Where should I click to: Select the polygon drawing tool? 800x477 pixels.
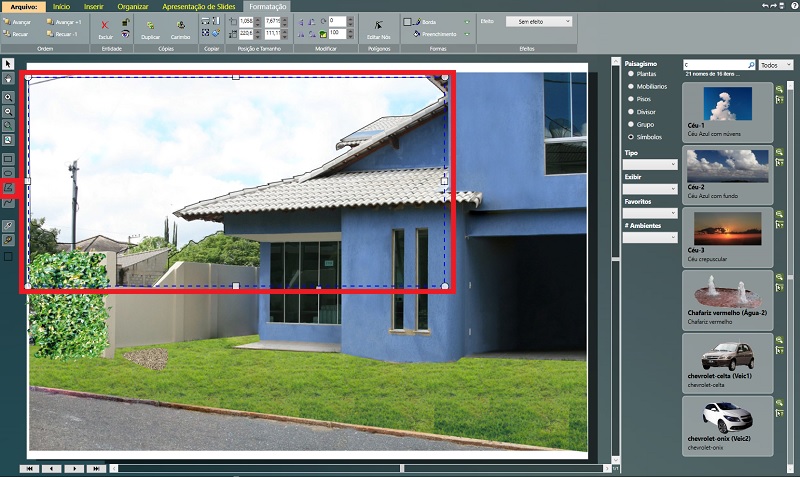click(9, 187)
